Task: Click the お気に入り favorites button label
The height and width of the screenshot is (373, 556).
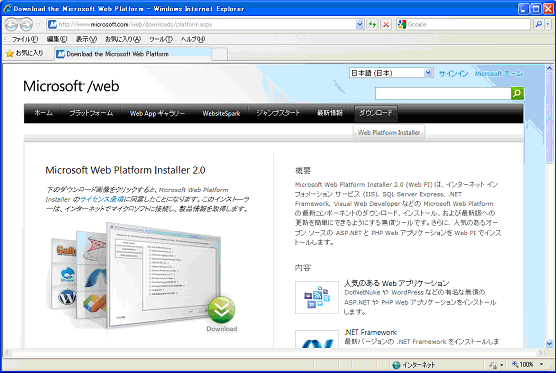Action: tap(29, 53)
